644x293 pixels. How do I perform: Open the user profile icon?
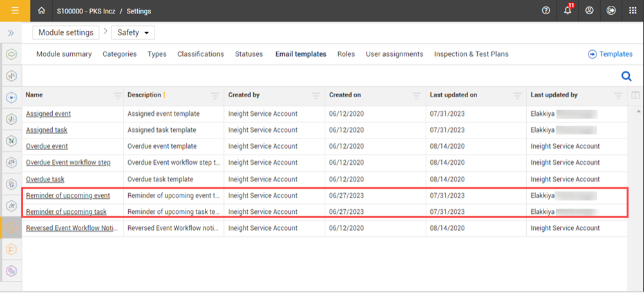(589, 11)
